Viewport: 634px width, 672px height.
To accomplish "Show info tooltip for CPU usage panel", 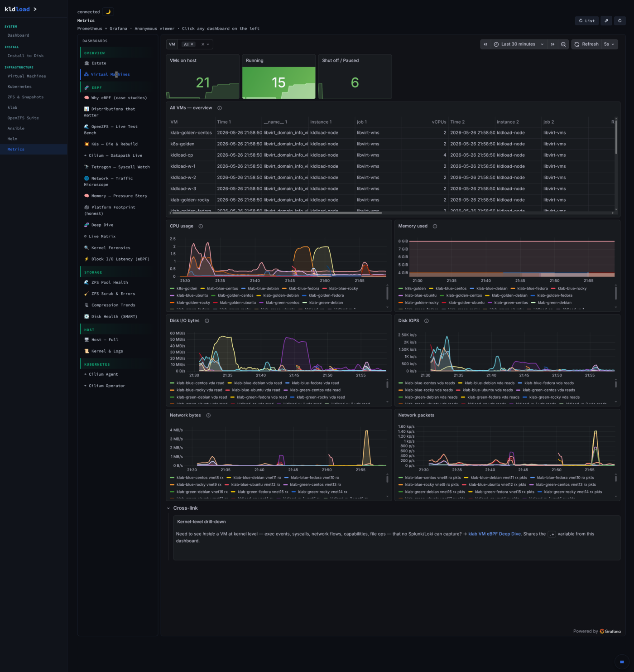I will [201, 226].
